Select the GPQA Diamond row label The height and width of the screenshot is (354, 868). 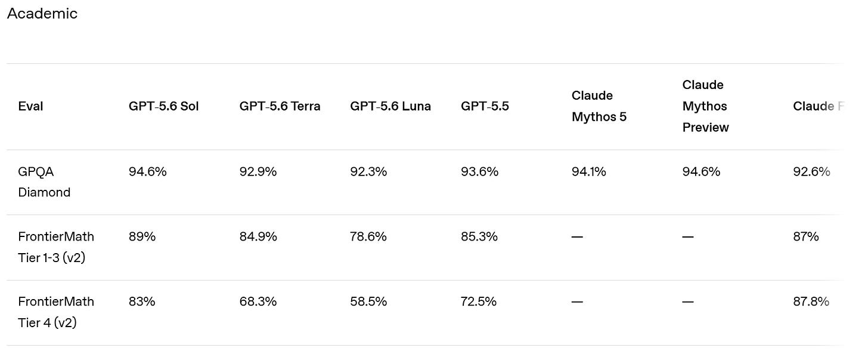point(45,182)
